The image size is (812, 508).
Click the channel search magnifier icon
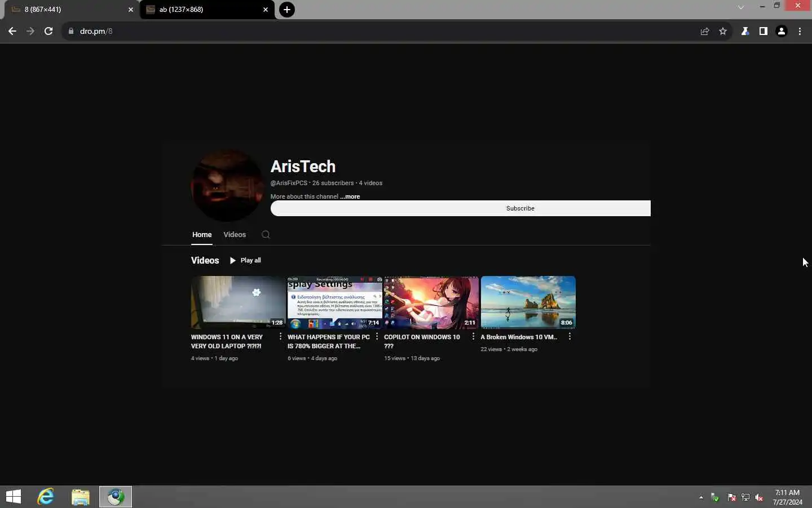coord(266,235)
